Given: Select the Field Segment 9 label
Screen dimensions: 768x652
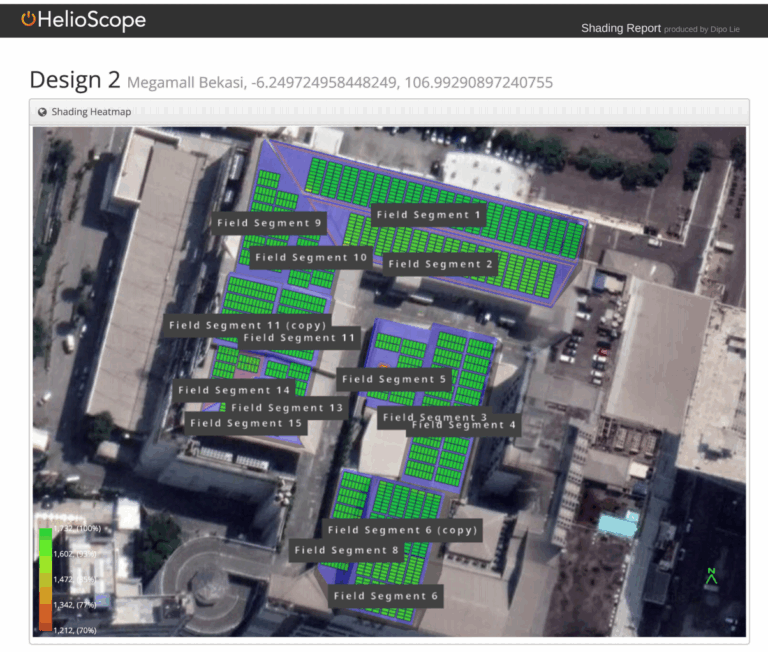Looking at the screenshot, I should click(269, 223).
